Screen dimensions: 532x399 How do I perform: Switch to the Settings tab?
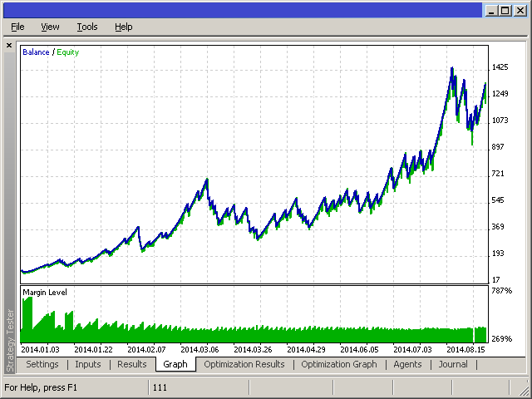(x=42, y=364)
